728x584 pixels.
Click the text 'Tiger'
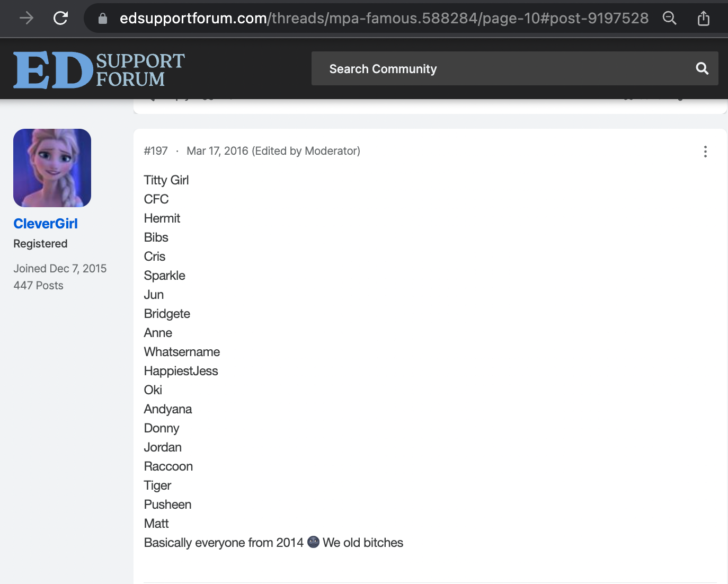[x=157, y=485]
